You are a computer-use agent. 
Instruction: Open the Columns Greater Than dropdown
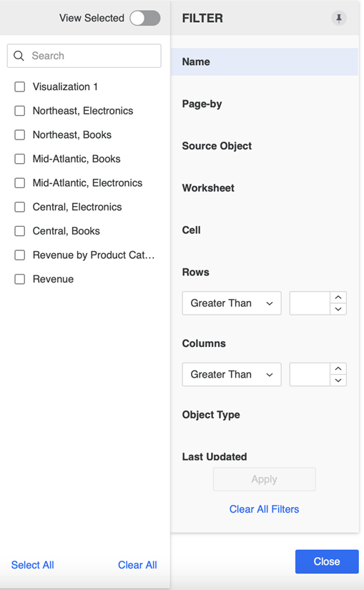[x=232, y=375]
